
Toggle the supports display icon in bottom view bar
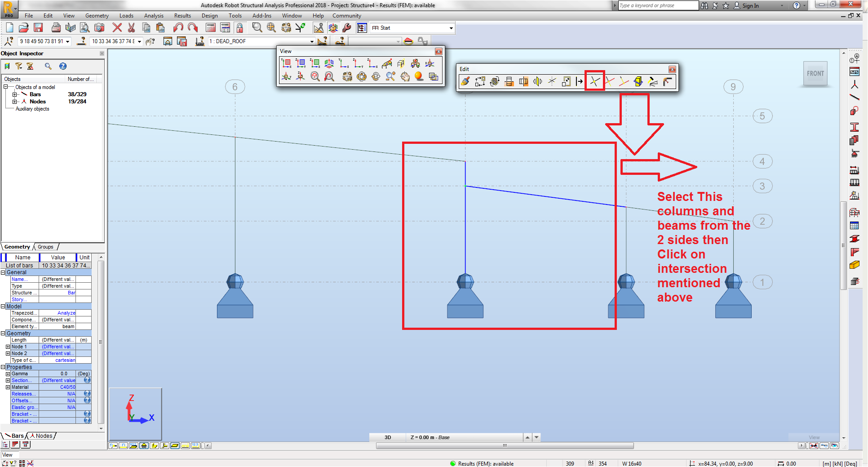pos(144,445)
